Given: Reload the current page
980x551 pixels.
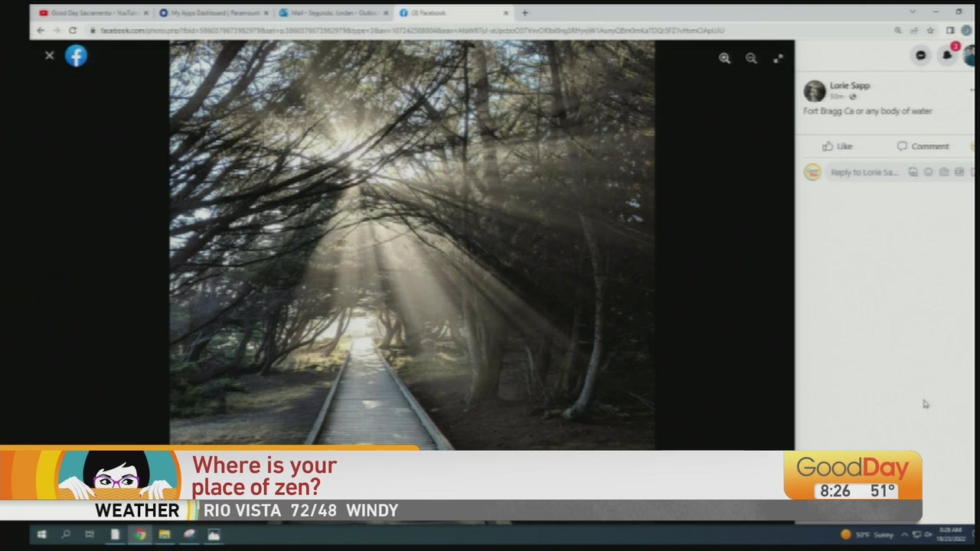Looking at the screenshot, I should (73, 31).
